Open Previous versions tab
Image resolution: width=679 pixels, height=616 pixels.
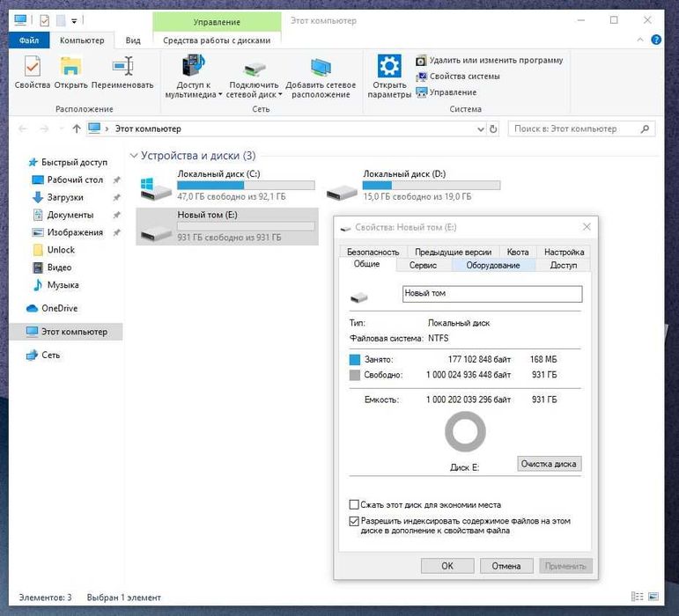coord(453,252)
